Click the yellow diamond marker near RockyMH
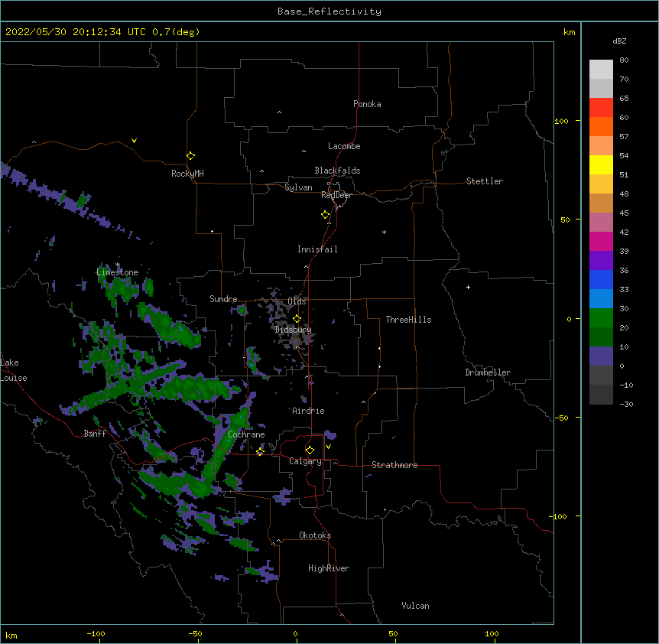The height and width of the screenshot is (644, 659). tap(191, 156)
